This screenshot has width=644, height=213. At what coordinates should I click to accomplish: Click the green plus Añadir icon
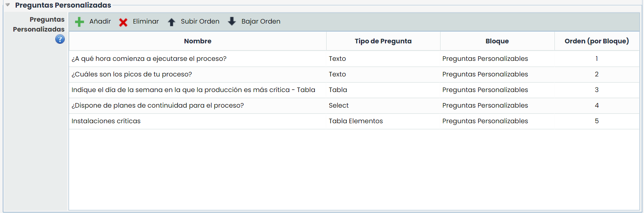[x=79, y=22]
